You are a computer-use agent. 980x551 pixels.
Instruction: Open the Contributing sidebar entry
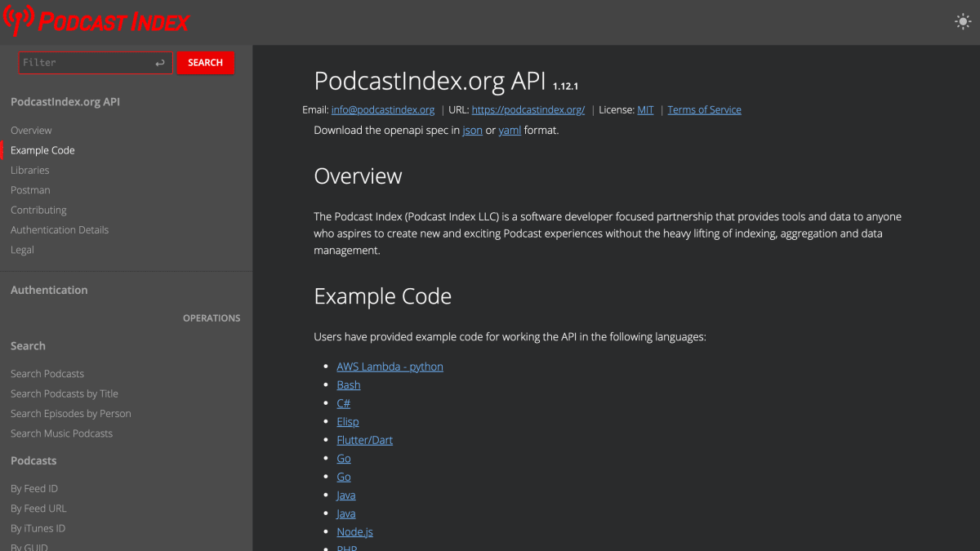pos(38,210)
